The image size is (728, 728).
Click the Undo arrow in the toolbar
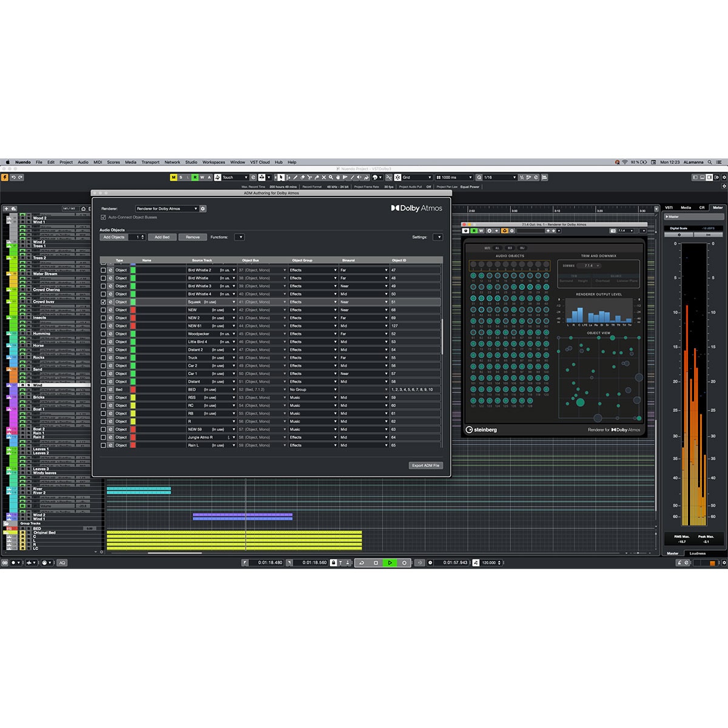[x=13, y=177]
